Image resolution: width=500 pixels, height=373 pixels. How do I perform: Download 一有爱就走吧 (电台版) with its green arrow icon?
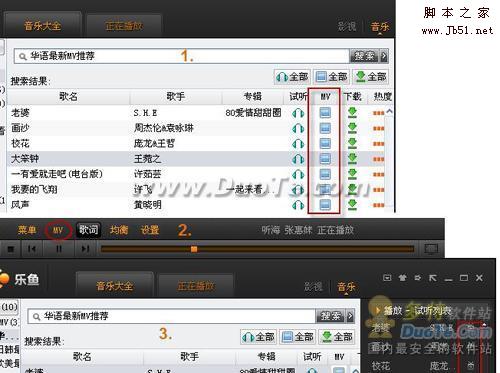(352, 174)
